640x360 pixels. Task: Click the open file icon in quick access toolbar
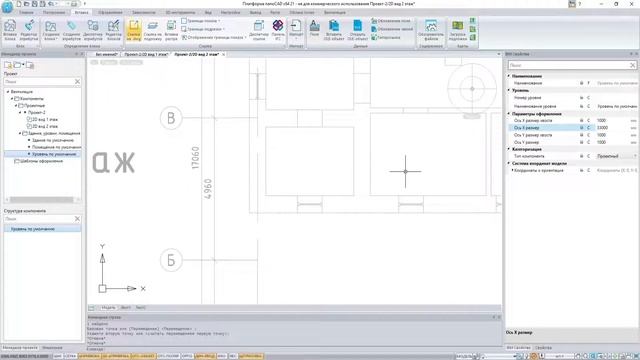point(27,4)
